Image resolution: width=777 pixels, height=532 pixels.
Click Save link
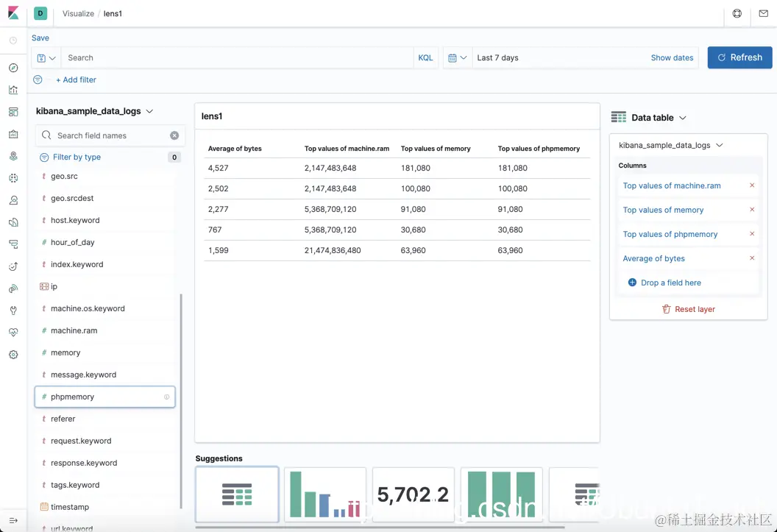coord(40,38)
